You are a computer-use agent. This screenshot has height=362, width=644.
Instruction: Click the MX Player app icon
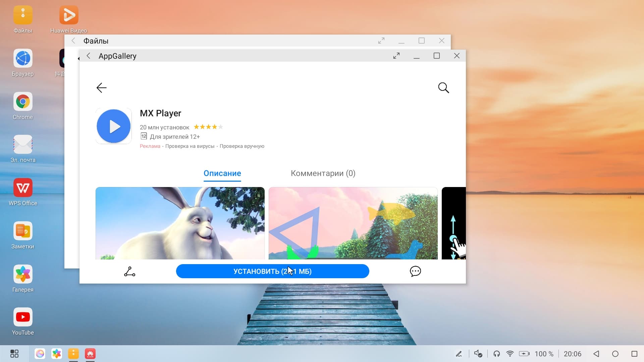click(x=114, y=126)
